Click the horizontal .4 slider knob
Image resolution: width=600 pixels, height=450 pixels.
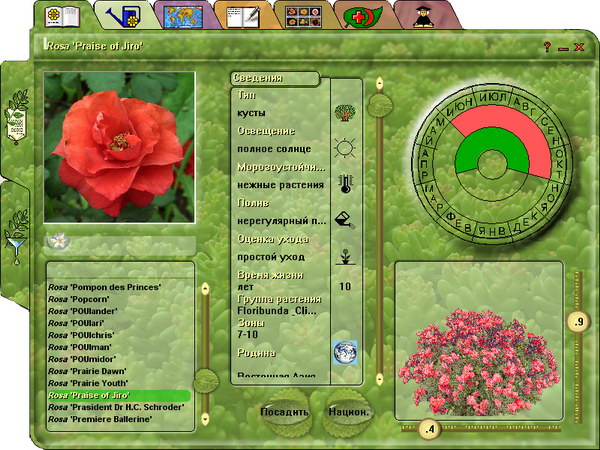(430, 429)
